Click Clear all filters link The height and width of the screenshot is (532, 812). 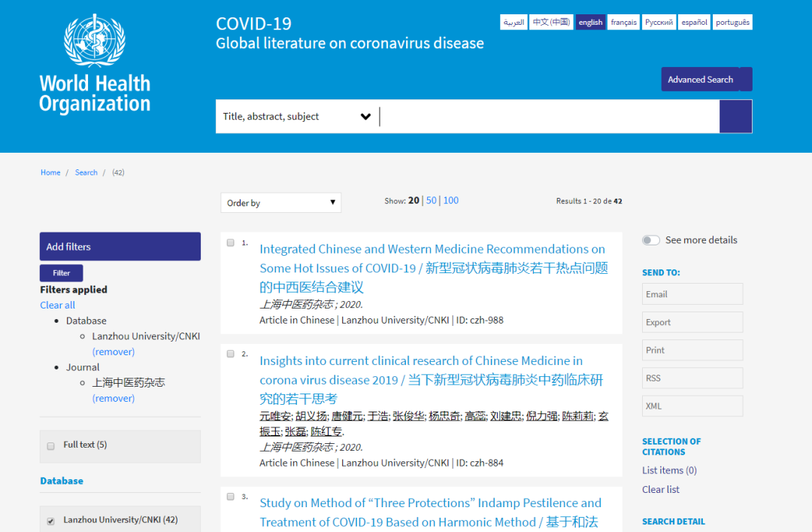58,305
